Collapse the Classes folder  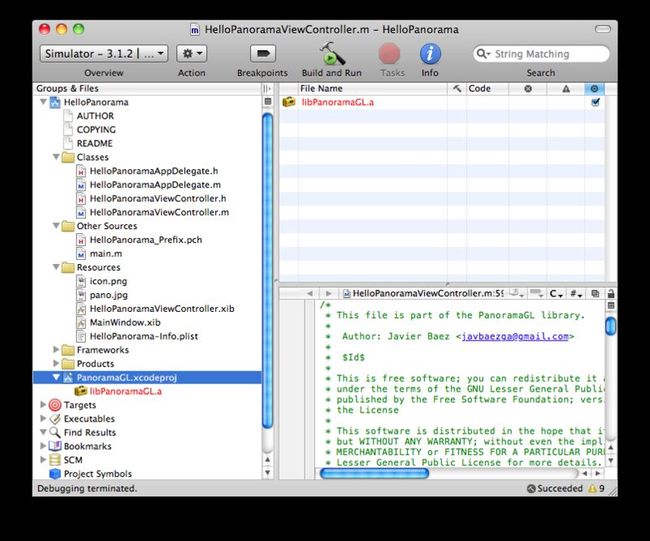coord(56,157)
